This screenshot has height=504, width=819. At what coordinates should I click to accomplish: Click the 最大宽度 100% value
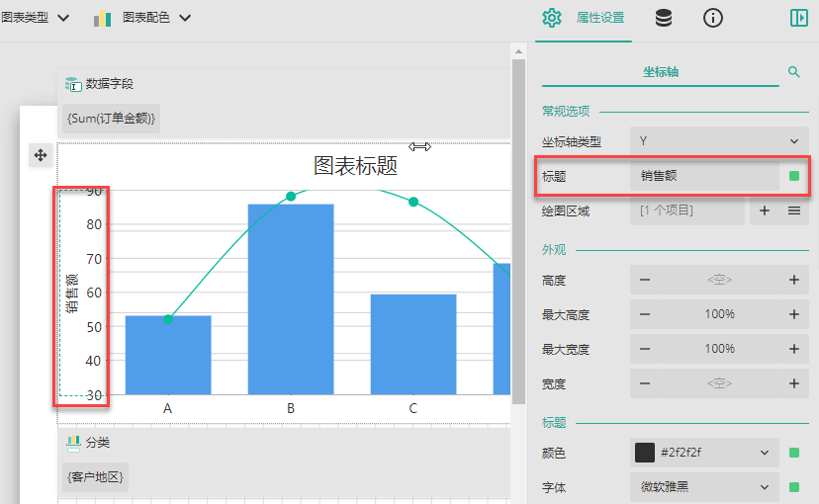click(719, 349)
